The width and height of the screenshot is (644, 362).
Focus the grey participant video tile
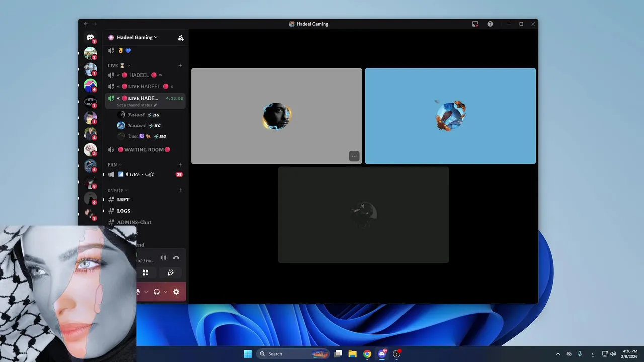[x=277, y=116]
